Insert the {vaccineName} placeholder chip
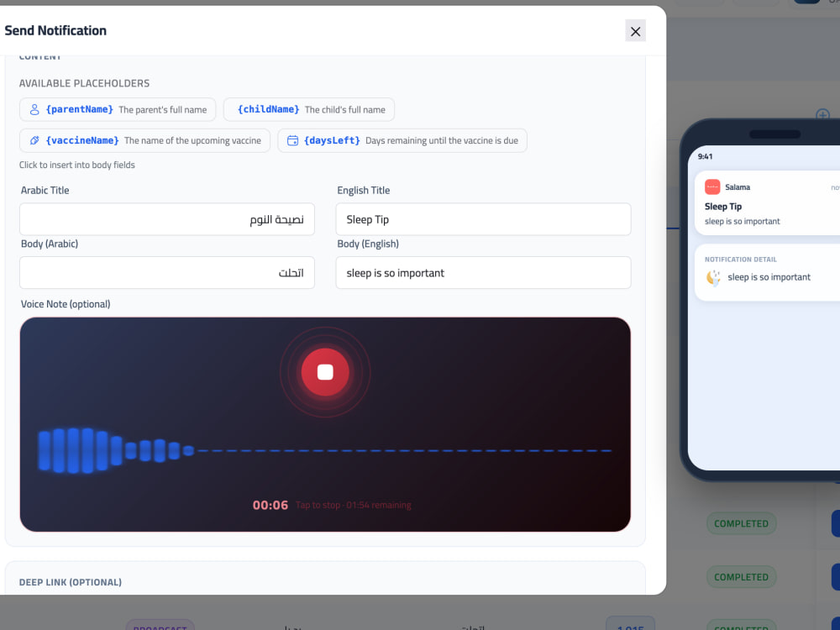Viewport: 840px width, 630px height. tap(144, 140)
